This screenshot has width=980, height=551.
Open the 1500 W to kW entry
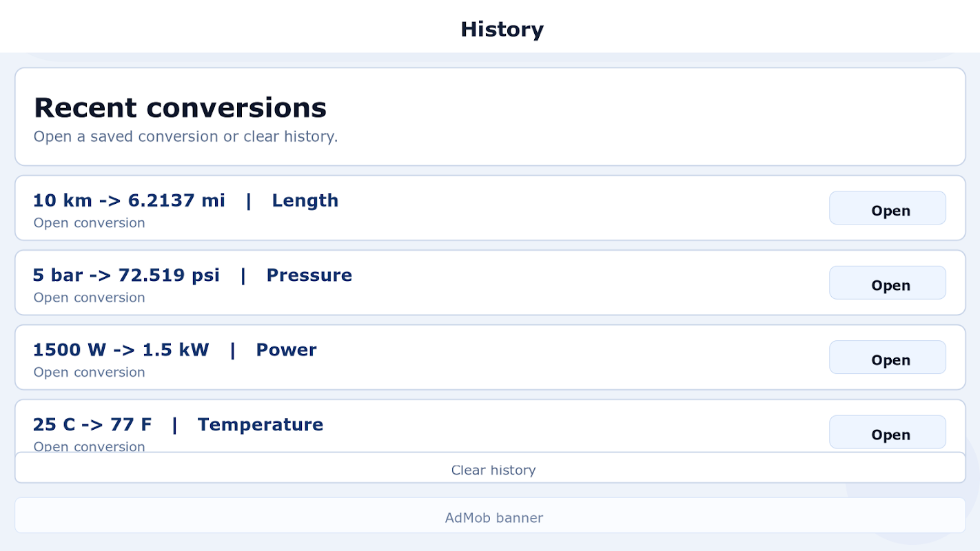[x=887, y=357]
